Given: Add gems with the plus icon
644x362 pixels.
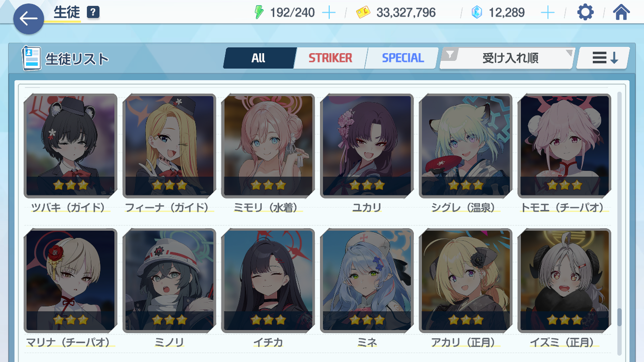Looking at the screenshot, I should tap(547, 13).
